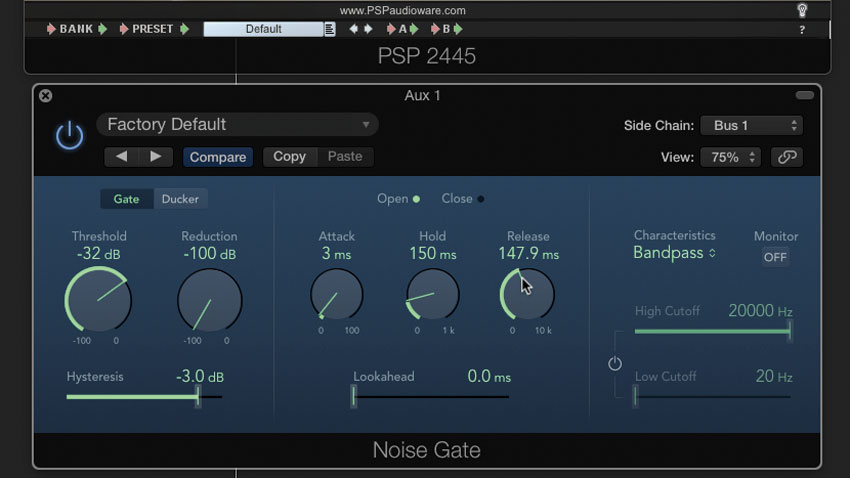Click the View 75% stepper arrows

tap(752, 157)
